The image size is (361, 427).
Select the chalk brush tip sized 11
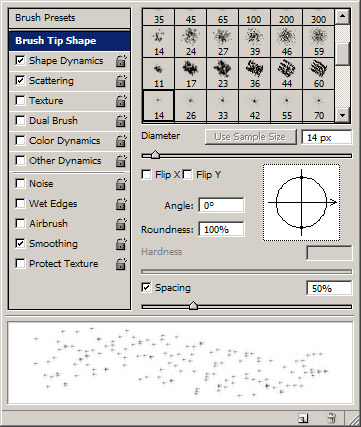point(159,74)
